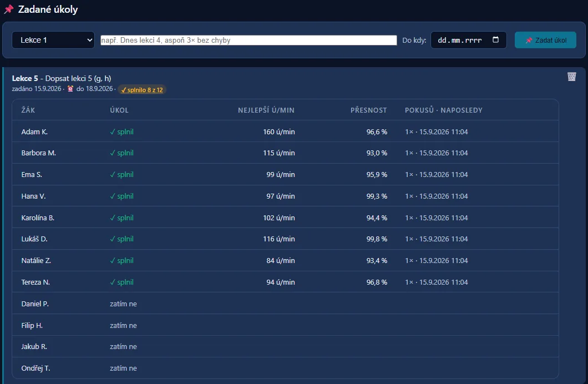
Task: Open the calendar date picker icon
Action: tap(495, 40)
